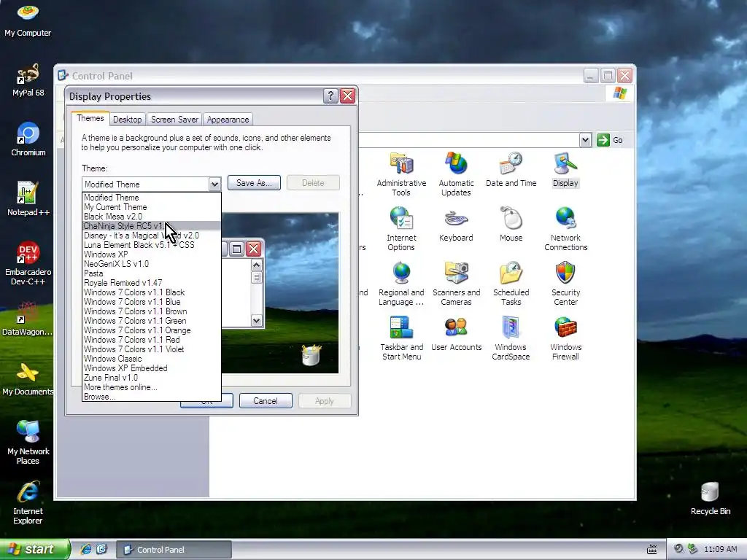The image size is (747, 560).
Task: Choose ChaNinja Style RC5 theme entry
Action: click(152, 226)
